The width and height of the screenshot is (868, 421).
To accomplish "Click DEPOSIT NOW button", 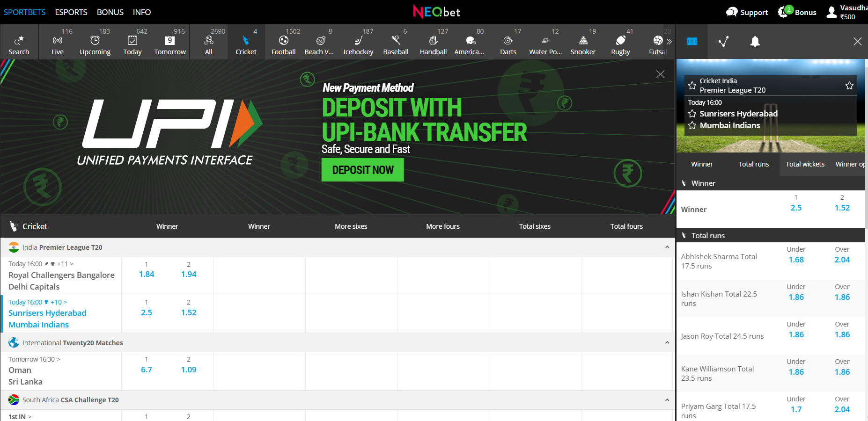I will [x=363, y=170].
